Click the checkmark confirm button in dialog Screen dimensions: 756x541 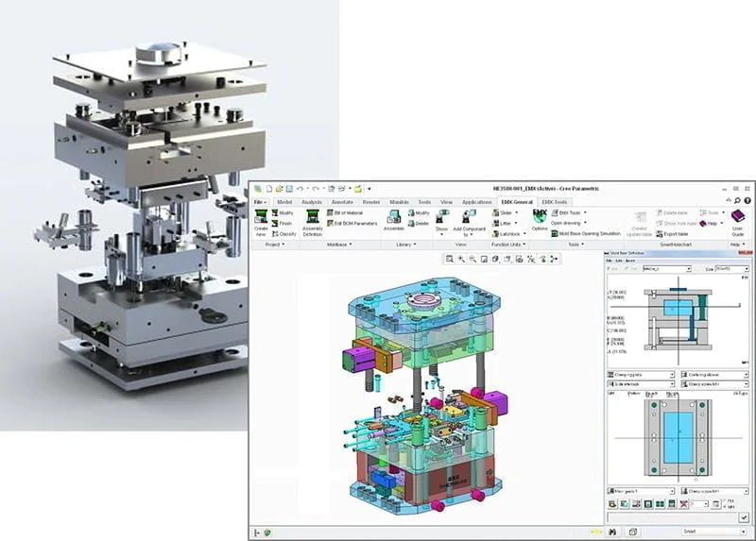(745, 517)
